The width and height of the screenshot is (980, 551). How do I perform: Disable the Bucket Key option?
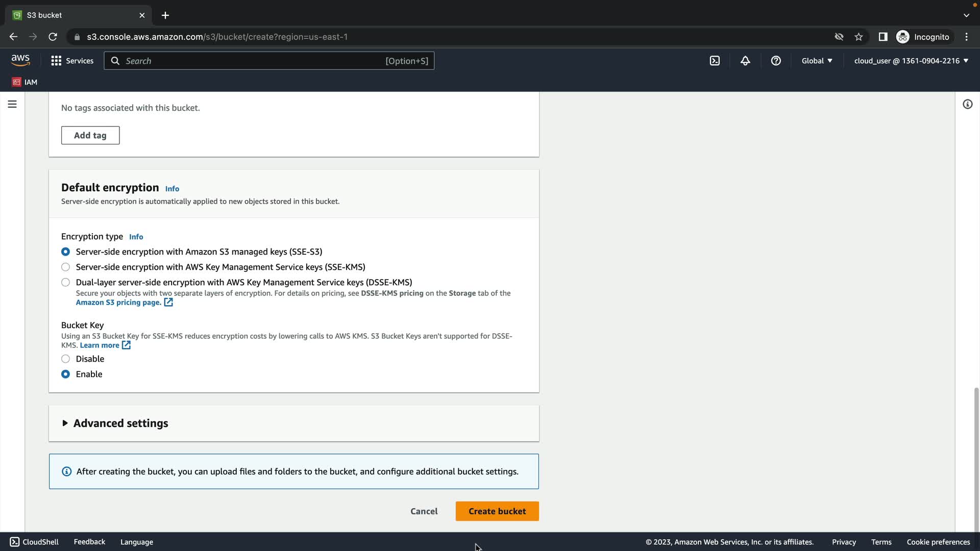[65, 359]
